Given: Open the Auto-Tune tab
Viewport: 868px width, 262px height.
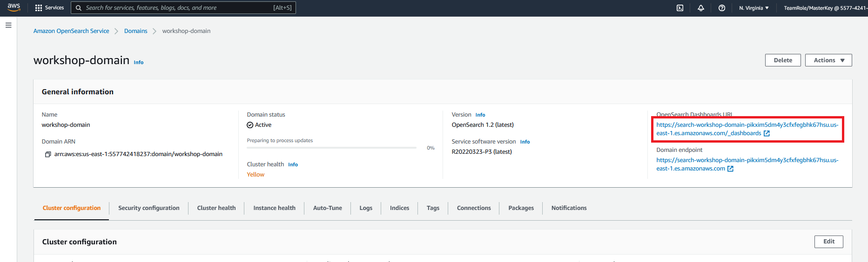Looking at the screenshot, I should [x=328, y=208].
